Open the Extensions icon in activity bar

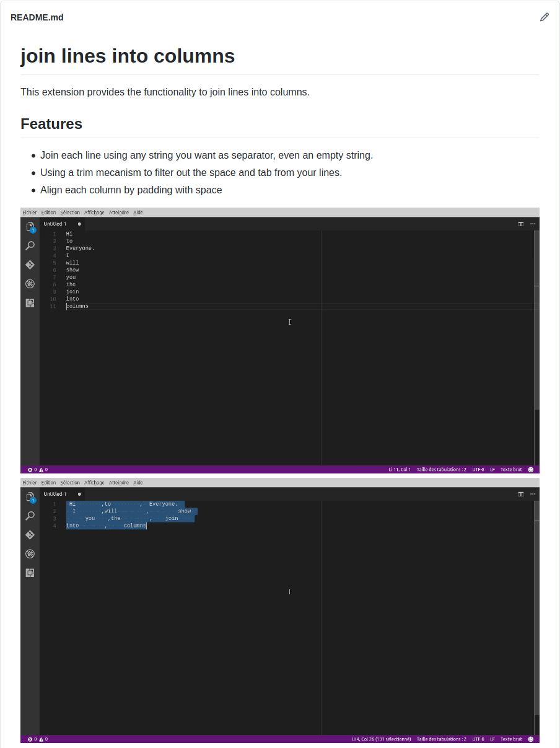[x=30, y=302]
